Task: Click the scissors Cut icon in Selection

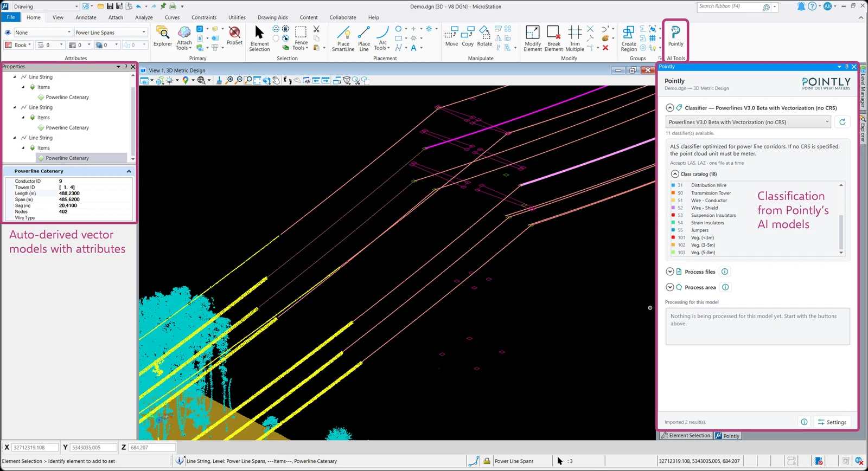Action: pyautogui.click(x=316, y=29)
